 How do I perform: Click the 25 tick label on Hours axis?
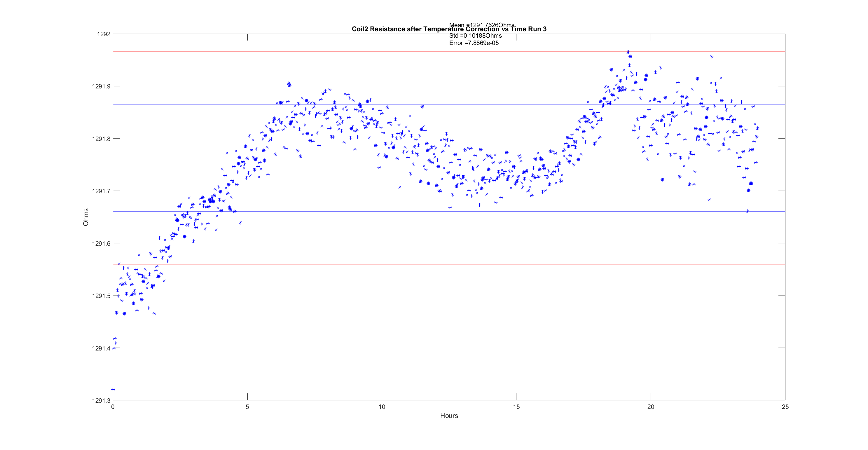(x=785, y=407)
